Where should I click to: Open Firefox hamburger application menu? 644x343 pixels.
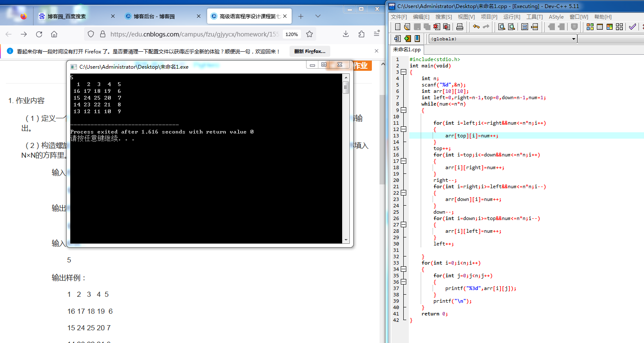377,33
